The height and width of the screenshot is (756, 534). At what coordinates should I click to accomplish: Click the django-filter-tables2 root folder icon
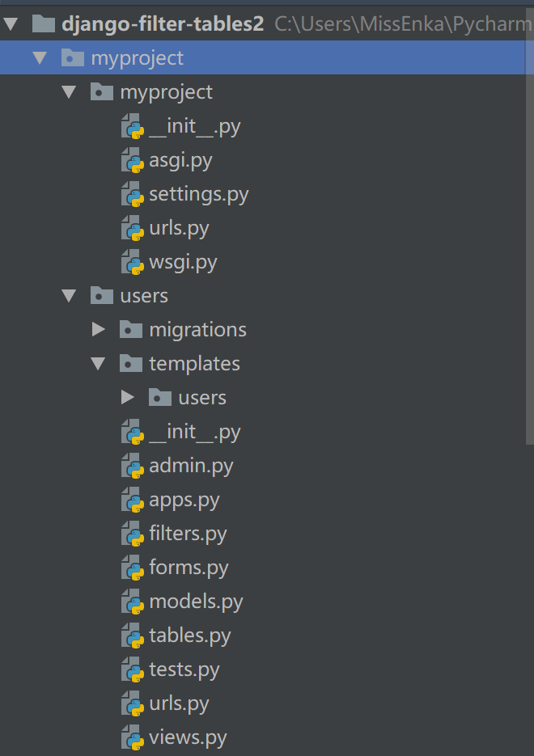click(44, 23)
